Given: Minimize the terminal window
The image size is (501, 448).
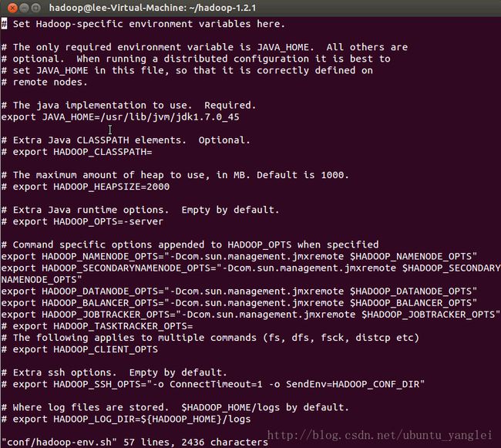Looking at the screenshot, I should coord(25,8).
